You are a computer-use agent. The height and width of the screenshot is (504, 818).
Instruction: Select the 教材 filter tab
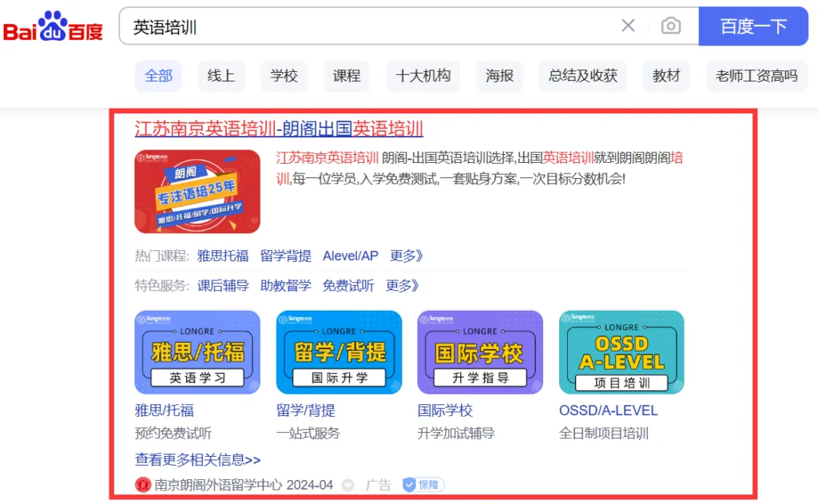pyautogui.click(x=666, y=76)
